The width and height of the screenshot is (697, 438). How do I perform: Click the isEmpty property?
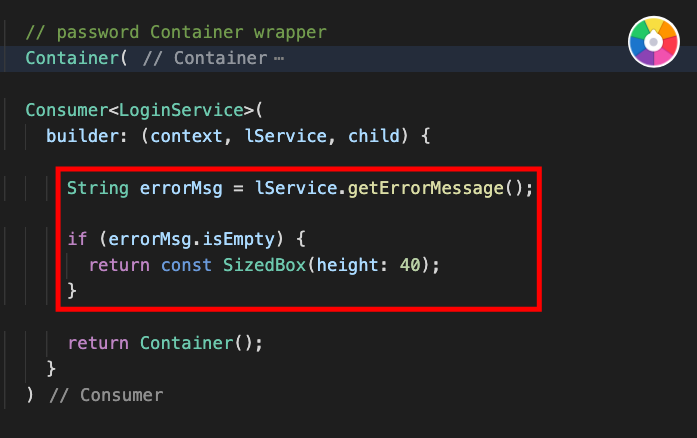point(239,239)
